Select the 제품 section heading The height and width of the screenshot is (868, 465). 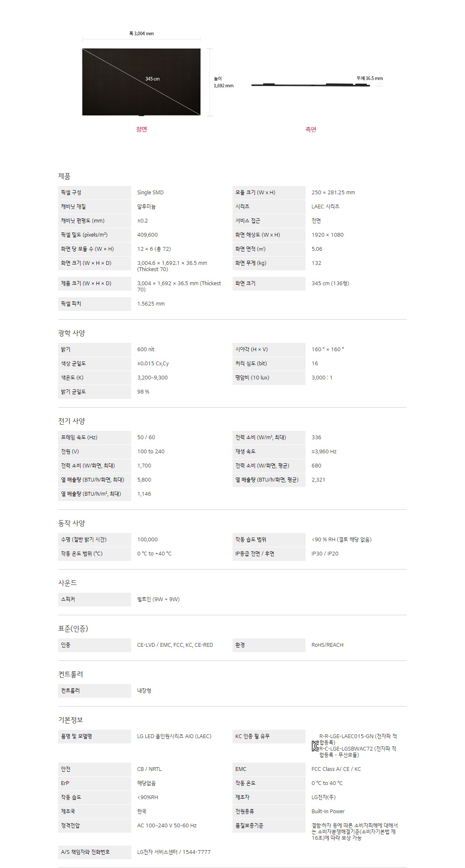click(64, 176)
